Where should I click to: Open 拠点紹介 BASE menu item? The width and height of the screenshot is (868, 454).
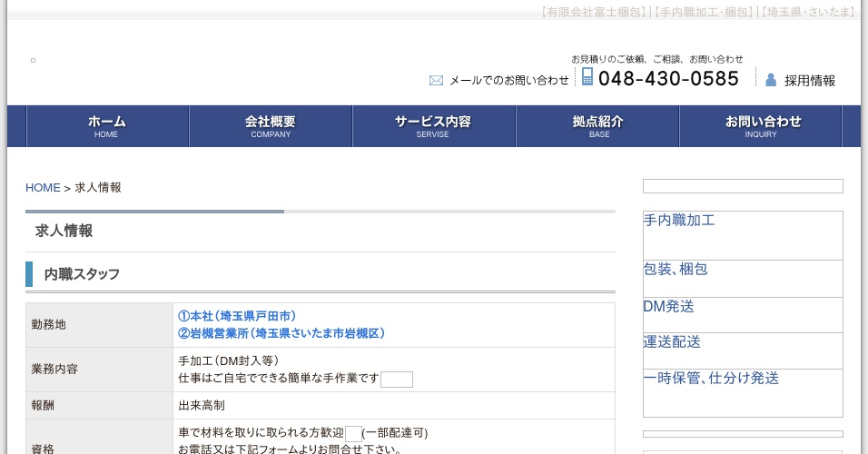pos(598,126)
